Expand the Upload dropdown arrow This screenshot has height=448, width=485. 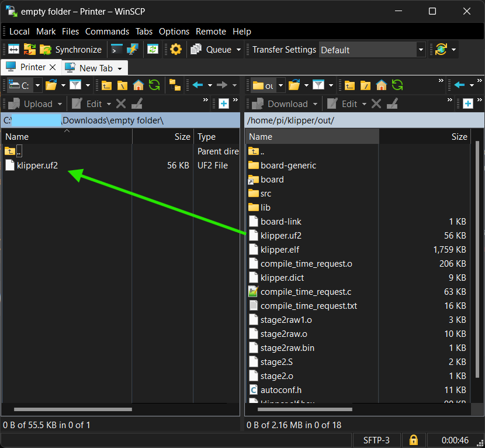point(60,104)
